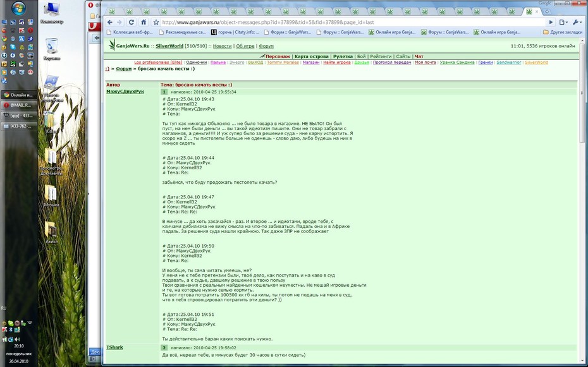Open the Магазин link
Viewport: 588px width, 367px height.
[x=311, y=63]
